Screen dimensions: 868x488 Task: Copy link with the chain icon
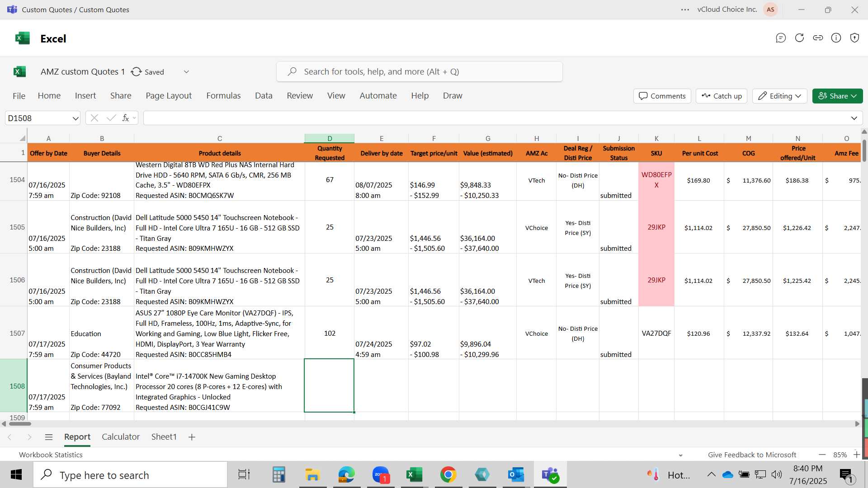click(818, 38)
